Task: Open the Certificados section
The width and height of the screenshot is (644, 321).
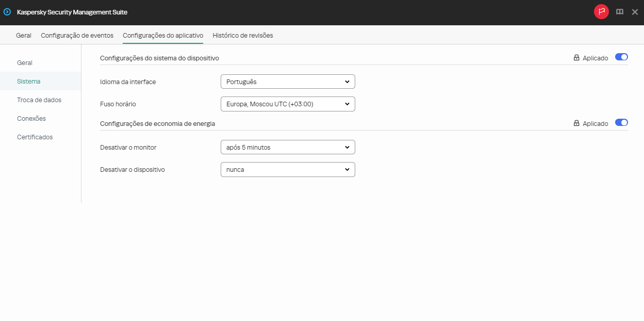Action: point(35,137)
